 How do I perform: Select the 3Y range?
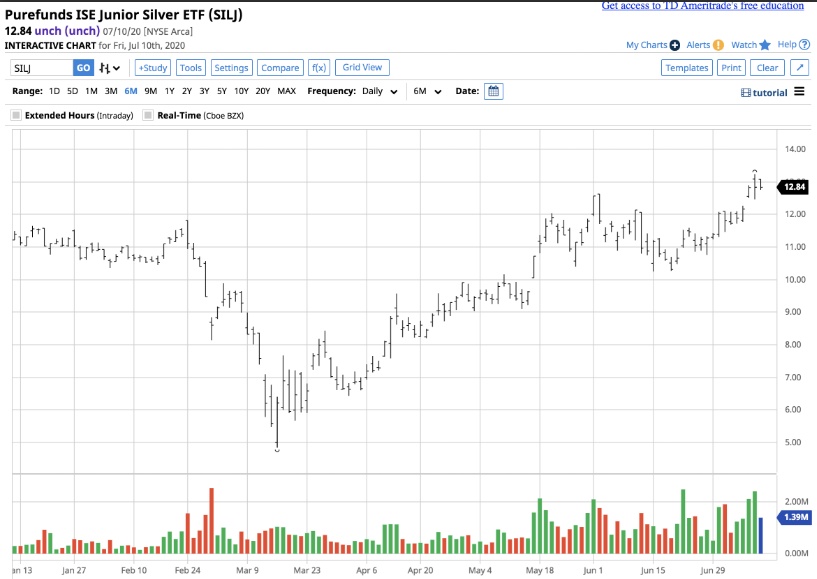pos(204,91)
